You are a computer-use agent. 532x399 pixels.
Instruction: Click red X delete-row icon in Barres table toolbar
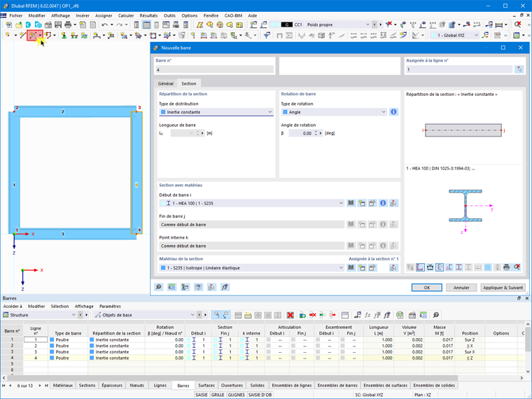(290, 315)
